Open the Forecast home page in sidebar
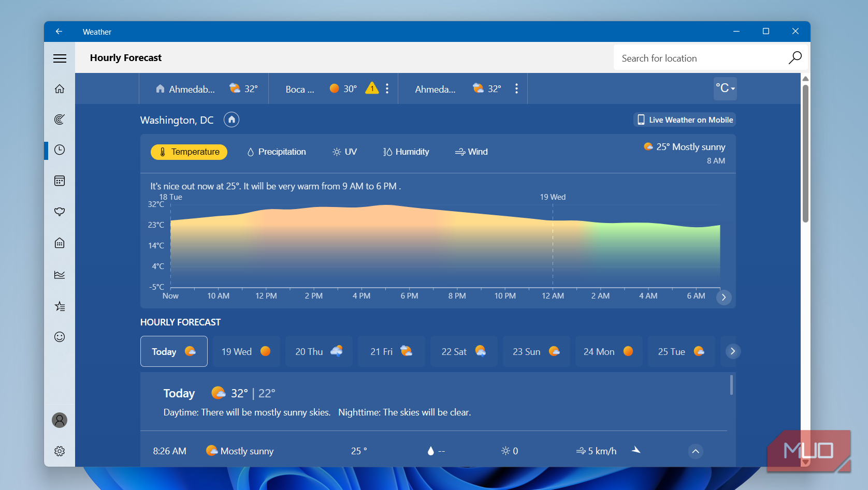 click(60, 89)
